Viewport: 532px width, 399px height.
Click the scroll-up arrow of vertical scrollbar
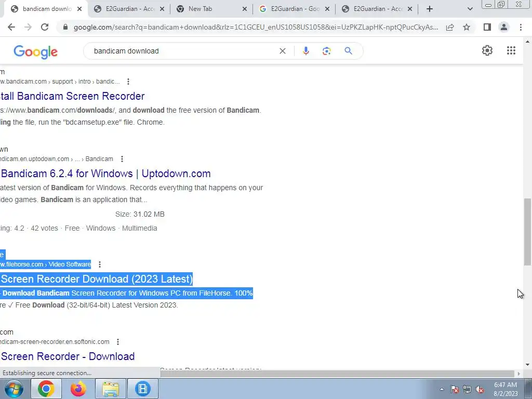click(x=527, y=42)
